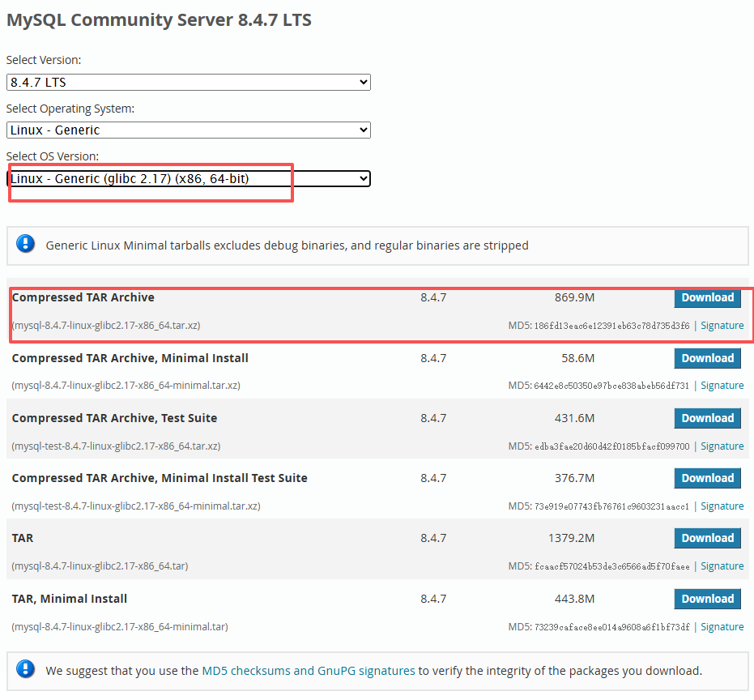Image resolution: width=754 pixels, height=700 pixels.
Task: Click filename mysql-8.4.7-linux-glibc2.17-x86_64.tar
Action: click(x=100, y=566)
